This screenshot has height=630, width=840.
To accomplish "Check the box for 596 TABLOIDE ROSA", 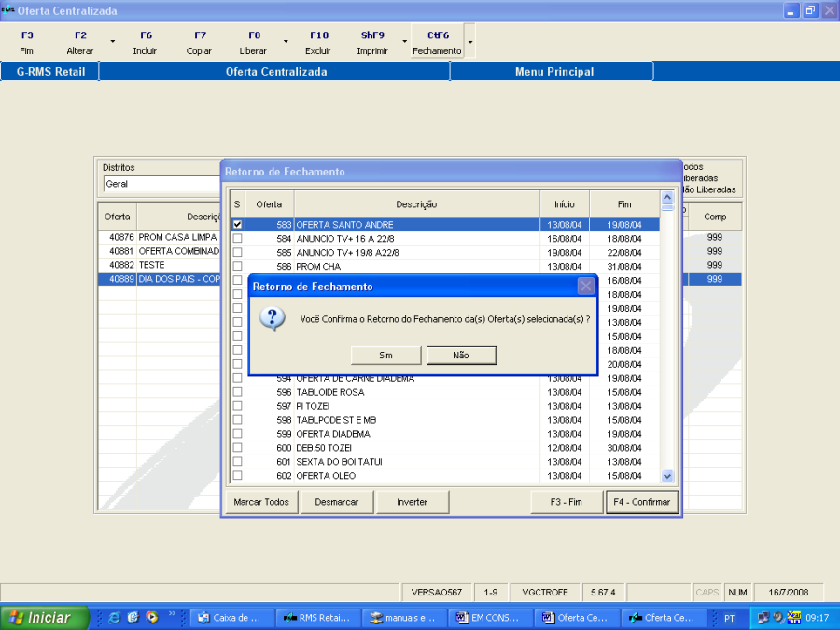I will coord(237,392).
